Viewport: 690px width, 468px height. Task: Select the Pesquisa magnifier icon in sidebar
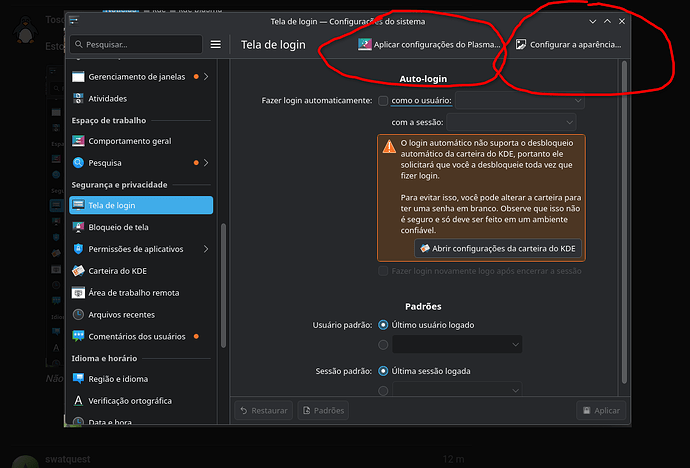click(79, 162)
